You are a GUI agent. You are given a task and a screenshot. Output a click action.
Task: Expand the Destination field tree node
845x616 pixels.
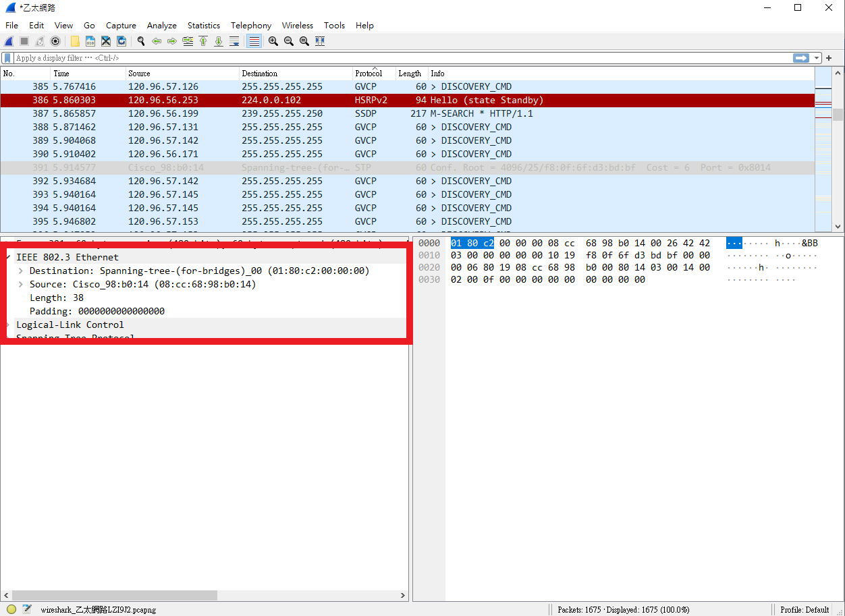click(x=21, y=271)
